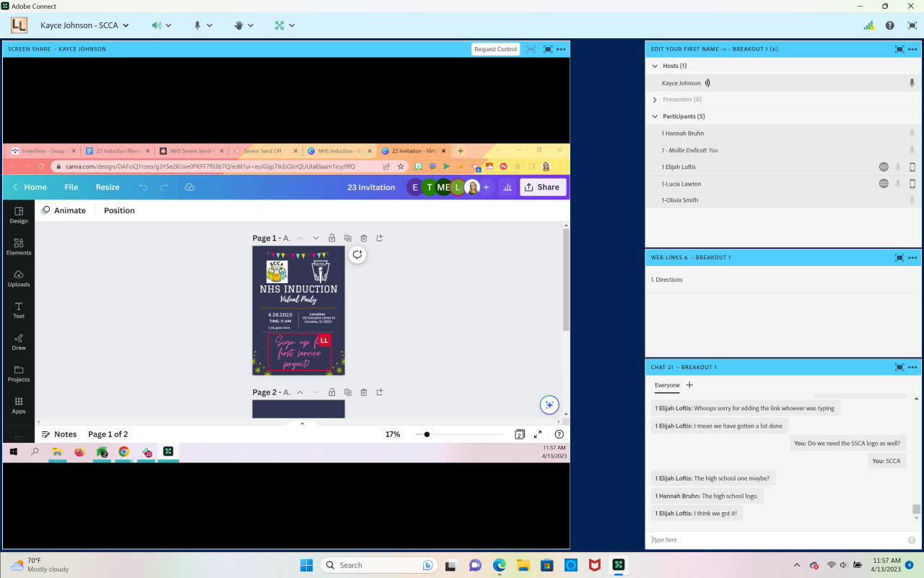924x578 pixels.
Task: Open the Screen Share pod options menu
Action: 562,49
